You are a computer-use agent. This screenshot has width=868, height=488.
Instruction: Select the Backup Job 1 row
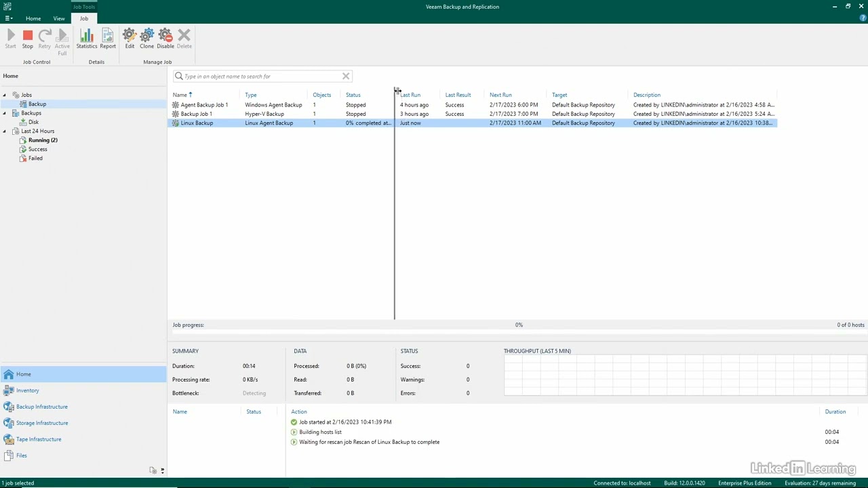472,114
